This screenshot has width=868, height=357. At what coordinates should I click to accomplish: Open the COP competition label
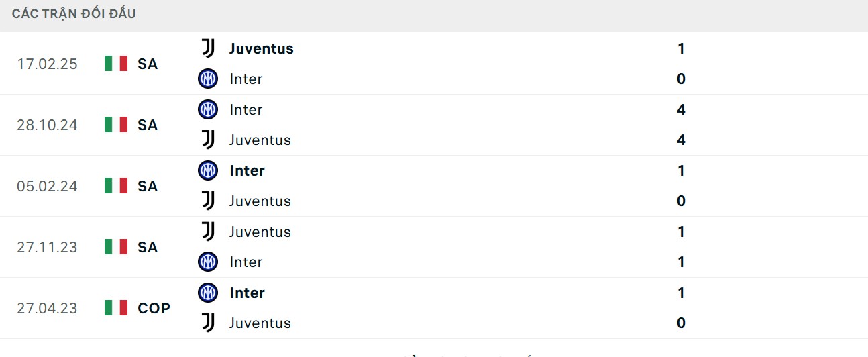tap(154, 308)
